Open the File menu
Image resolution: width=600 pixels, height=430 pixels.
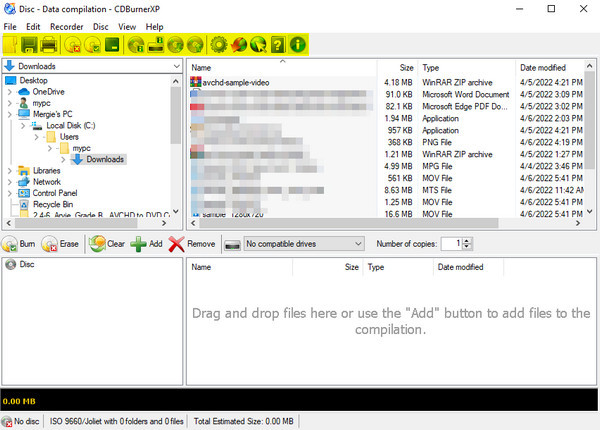tap(10, 27)
